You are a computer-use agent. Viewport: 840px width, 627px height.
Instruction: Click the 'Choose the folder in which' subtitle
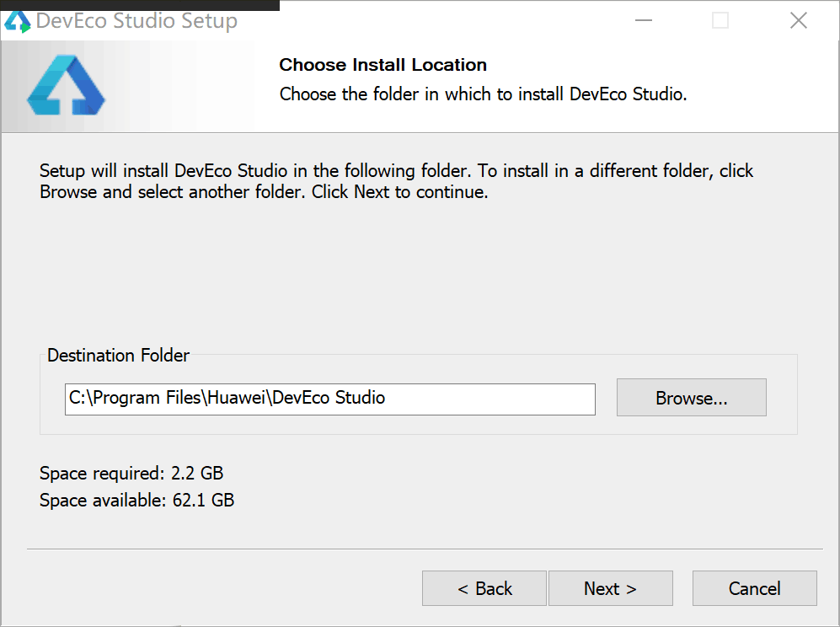(x=483, y=94)
